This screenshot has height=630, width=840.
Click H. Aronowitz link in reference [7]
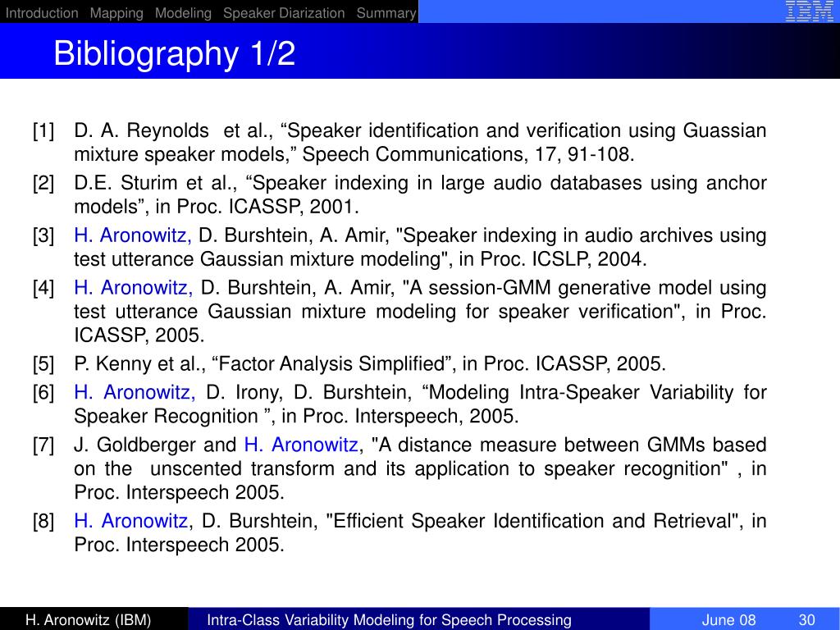301,445
